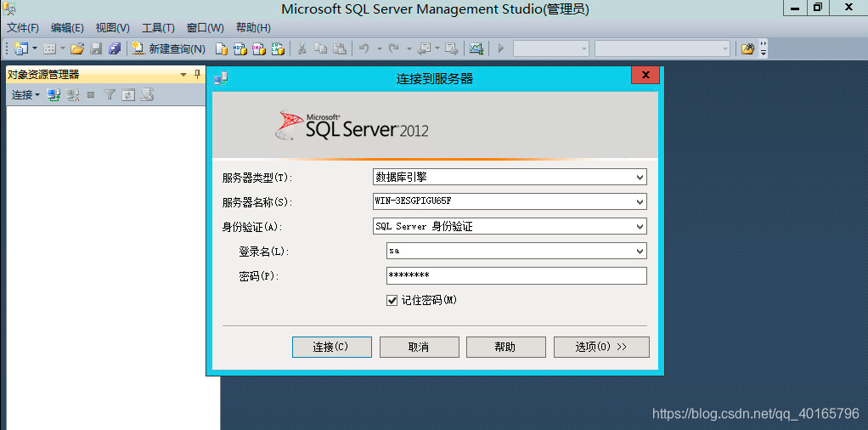
Task: Open the 文件(F) menu
Action: pyautogui.click(x=23, y=28)
